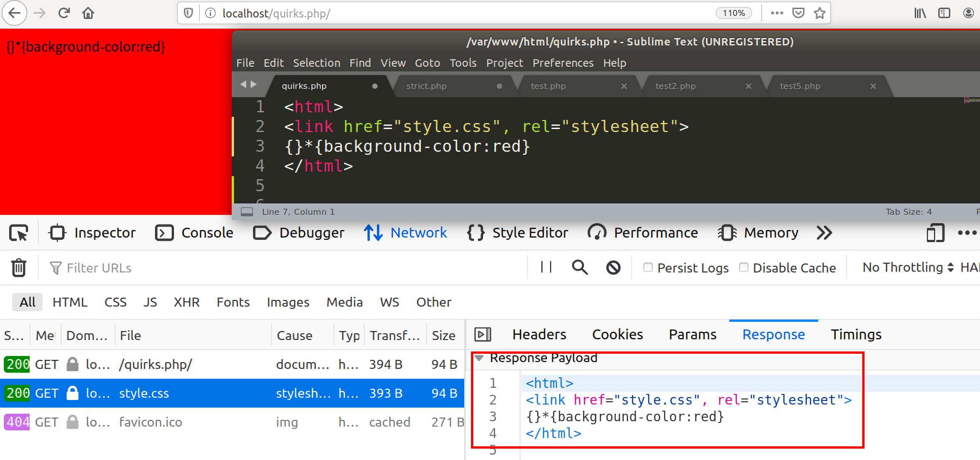Open page actions three-dot menu in address bar

(777, 13)
